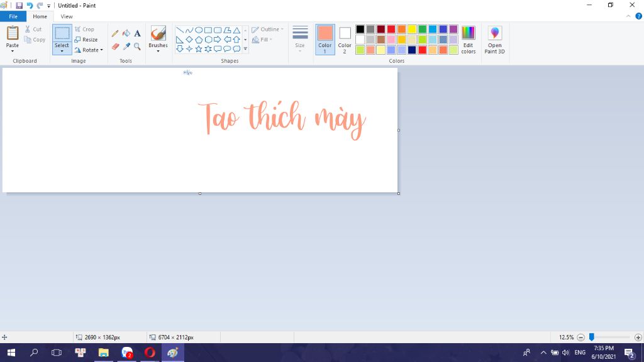The width and height of the screenshot is (644, 362).
Task: Choose the Down arrow shape
Action: tap(180, 49)
